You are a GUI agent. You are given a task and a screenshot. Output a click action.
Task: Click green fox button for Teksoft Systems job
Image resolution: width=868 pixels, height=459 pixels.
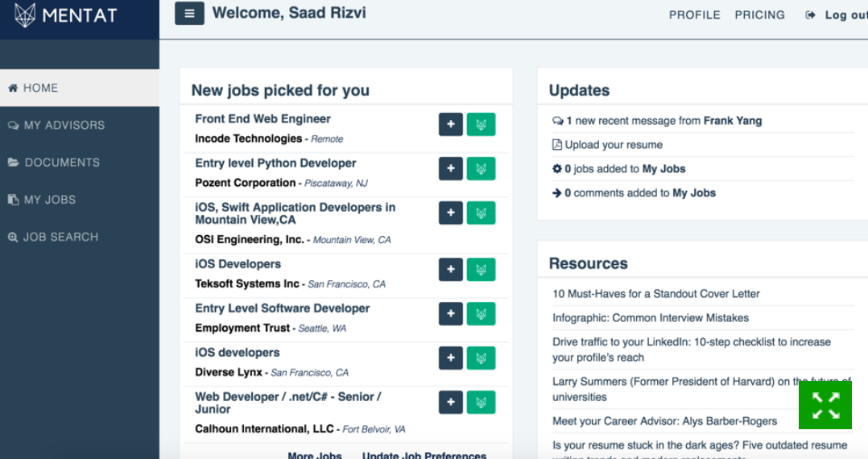click(x=481, y=269)
